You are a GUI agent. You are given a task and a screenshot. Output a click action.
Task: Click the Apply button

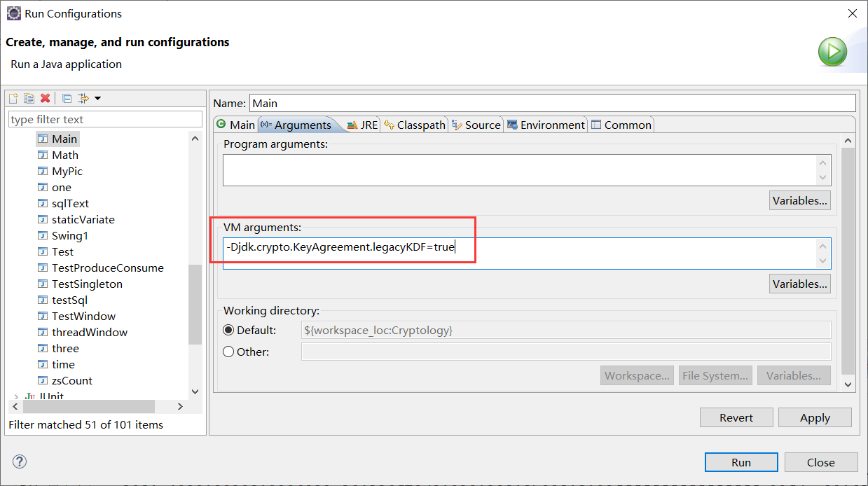coord(815,417)
